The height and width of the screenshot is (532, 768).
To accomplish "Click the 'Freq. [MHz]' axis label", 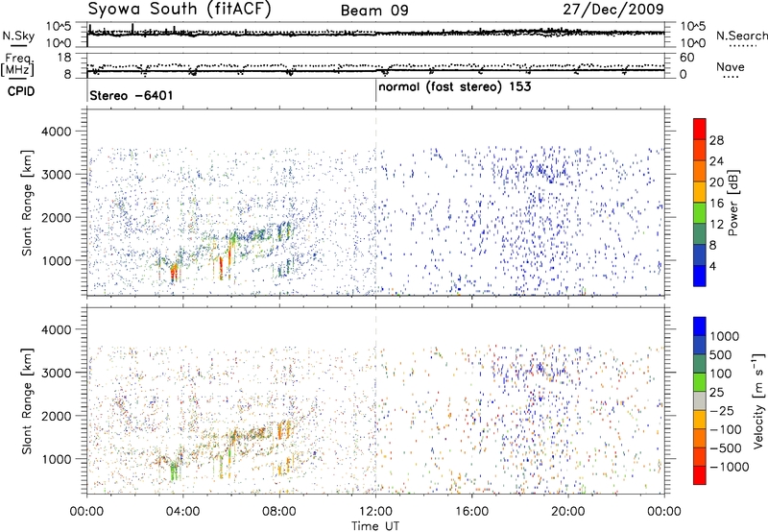I will (x=18, y=64).
